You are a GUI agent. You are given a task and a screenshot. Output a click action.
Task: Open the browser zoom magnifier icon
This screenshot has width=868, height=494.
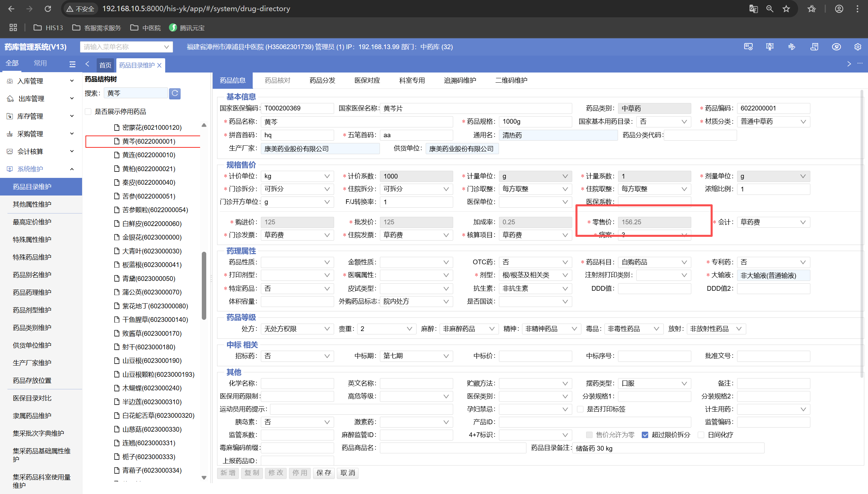(x=770, y=9)
